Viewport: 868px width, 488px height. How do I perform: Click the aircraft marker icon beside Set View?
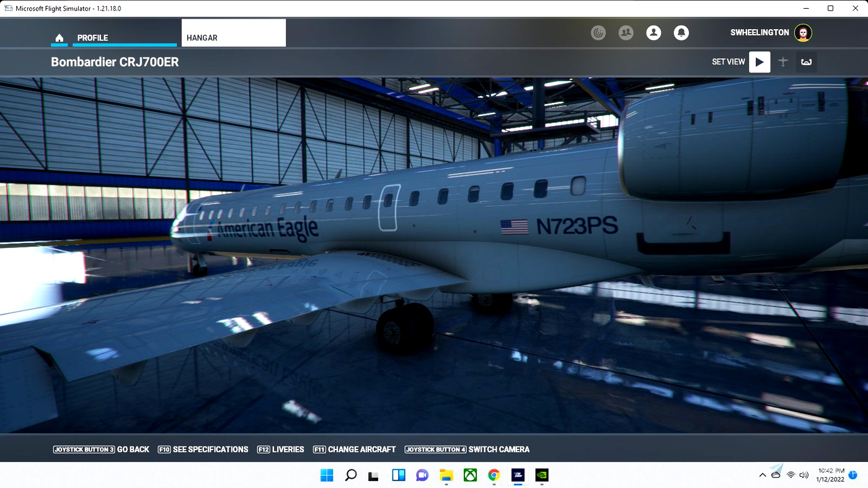(783, 62)
